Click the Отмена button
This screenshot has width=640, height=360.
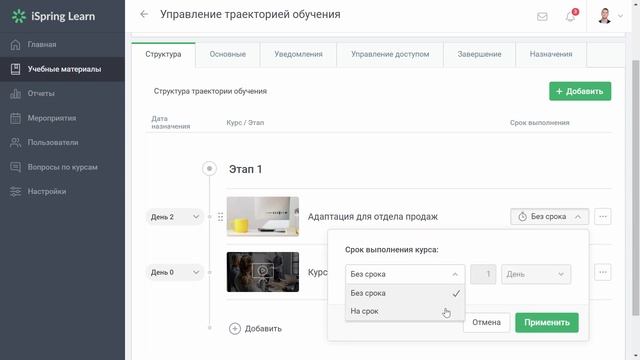(x=487, y=322)
